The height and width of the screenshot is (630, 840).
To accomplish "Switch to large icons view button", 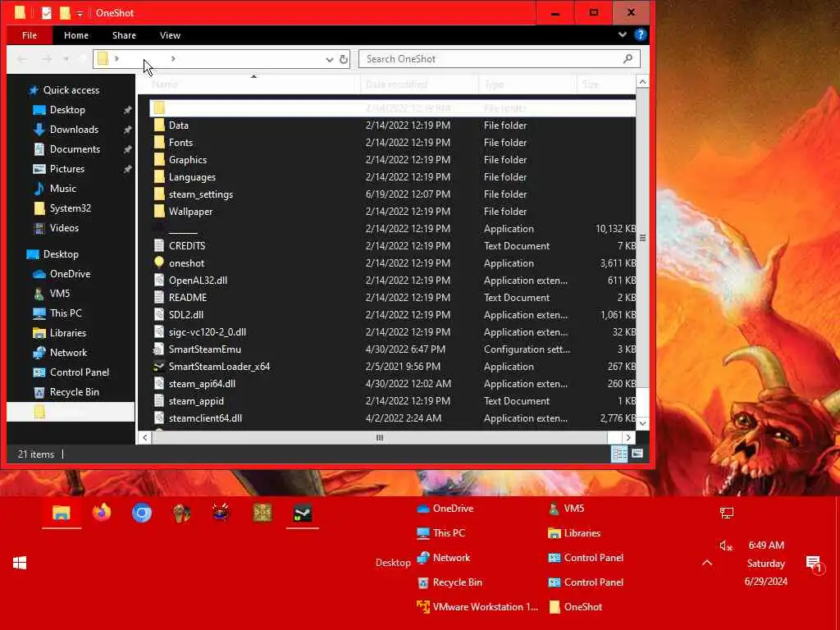I will 637,453.
